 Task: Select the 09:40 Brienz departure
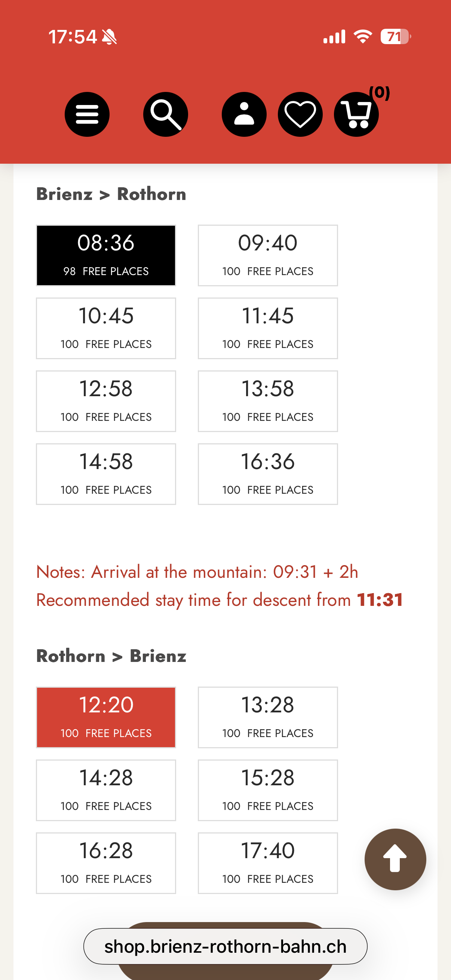click(x=267, y=255)
